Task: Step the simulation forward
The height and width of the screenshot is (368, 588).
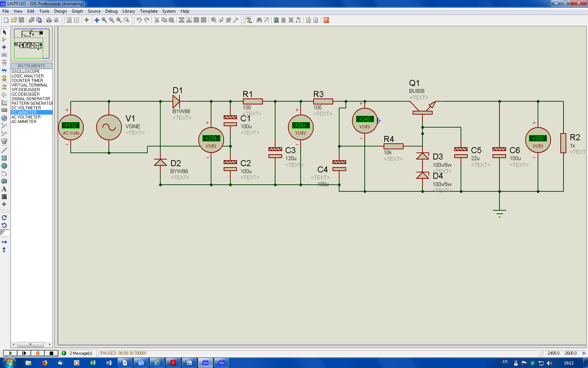Action: [x=24, y=353]
